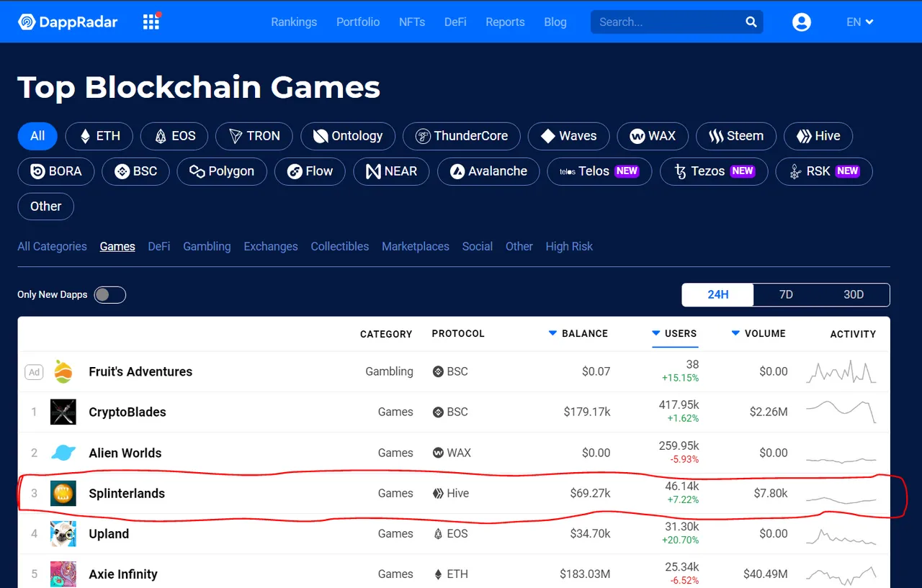Screen dimensions: 922x588
Task: Open the apps grid menu icon
Action: tap(151, 22)
